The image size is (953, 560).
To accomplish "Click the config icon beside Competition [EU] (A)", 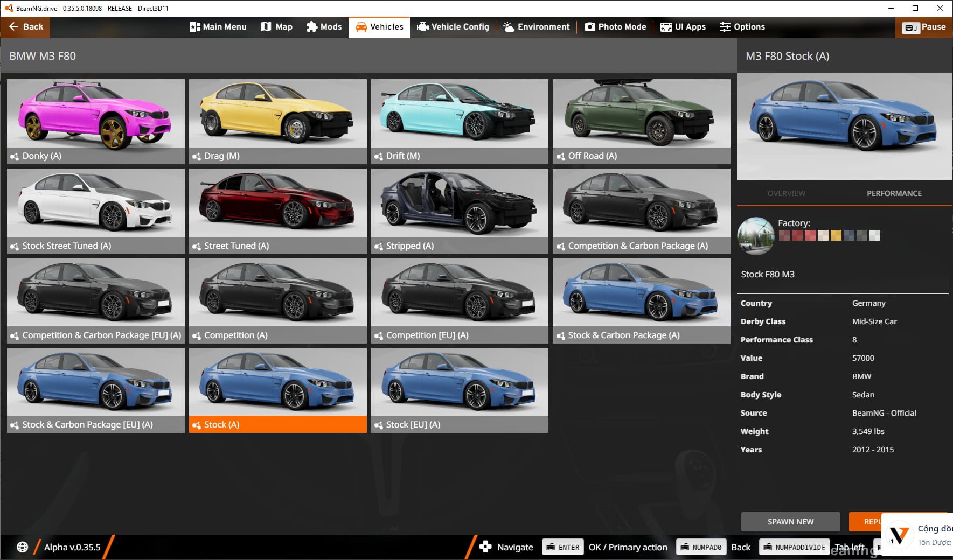I will coord(378,335).
